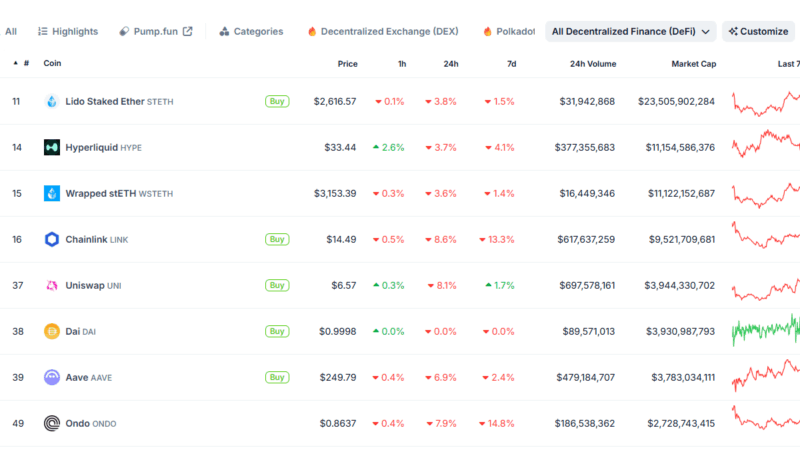
Task: Sort by the 1h column header
Action: click(x=402, y=64)
